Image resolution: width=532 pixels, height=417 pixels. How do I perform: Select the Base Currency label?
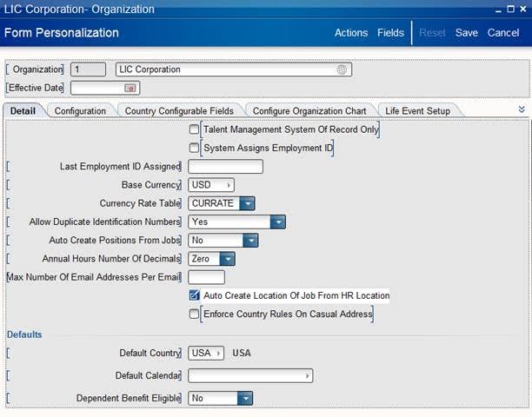(151, 185)
